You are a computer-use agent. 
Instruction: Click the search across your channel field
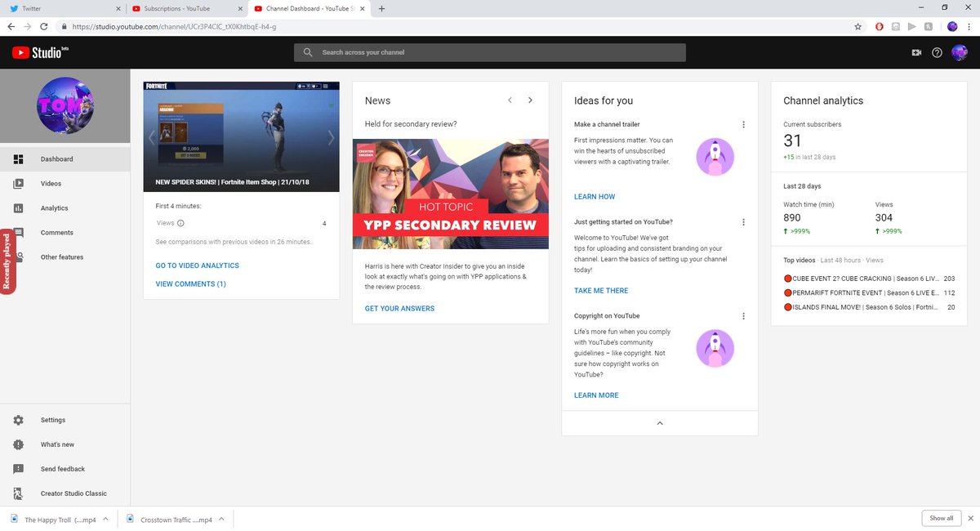tap(490, 52)
